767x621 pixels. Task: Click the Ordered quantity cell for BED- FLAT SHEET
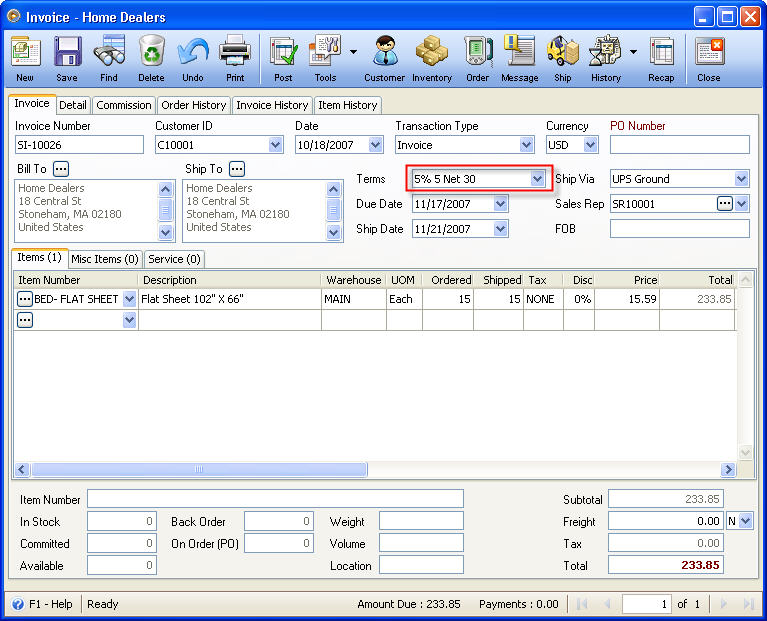[x=448, y=299]
